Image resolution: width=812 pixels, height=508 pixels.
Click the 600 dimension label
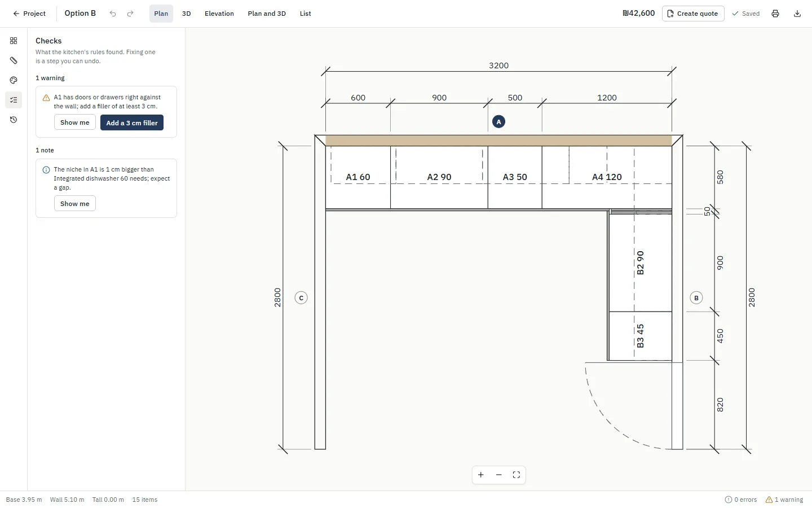(x=358, y=98)
